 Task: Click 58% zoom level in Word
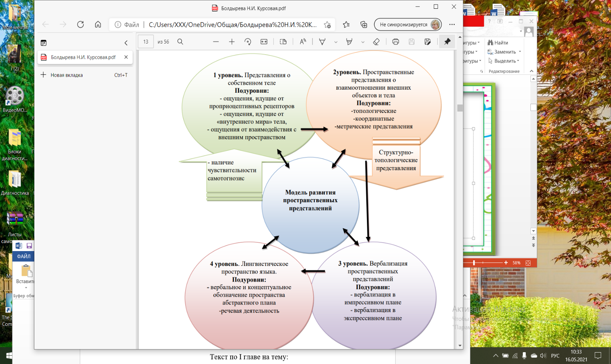tap(516, 263)
